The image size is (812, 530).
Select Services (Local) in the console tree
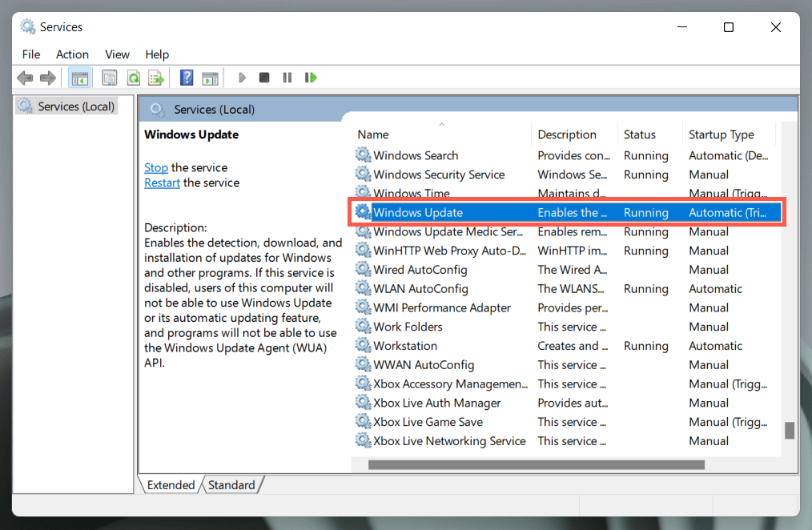66,106
